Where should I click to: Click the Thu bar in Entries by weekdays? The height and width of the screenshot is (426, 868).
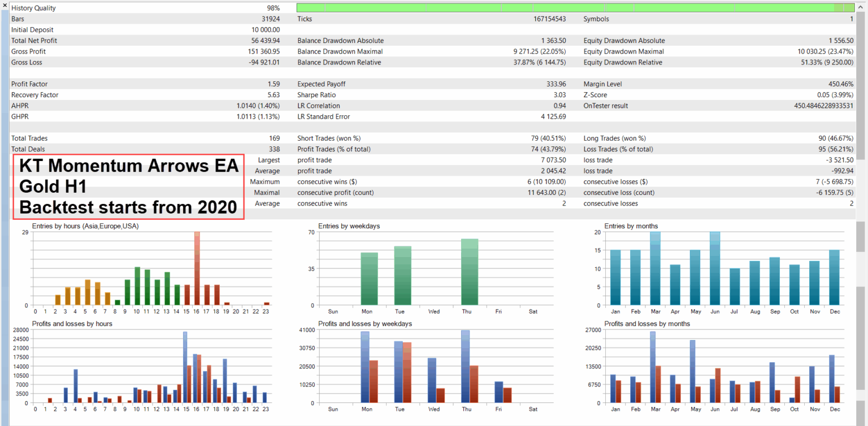(x=470, y=272)
